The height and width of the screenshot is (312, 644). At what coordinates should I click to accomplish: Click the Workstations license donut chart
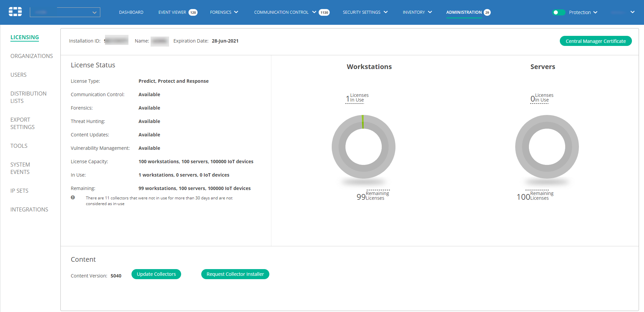[x=363, y=147]
